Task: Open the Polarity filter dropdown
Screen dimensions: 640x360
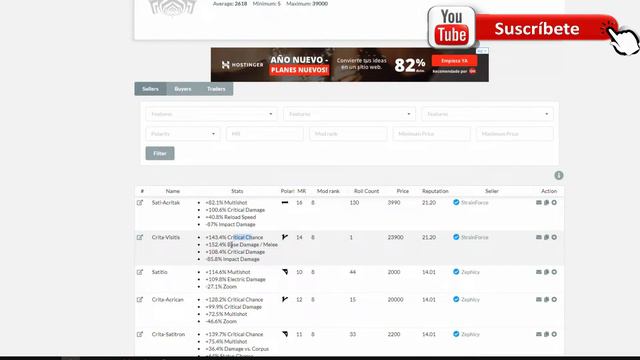Action: pyautogui.click(x=182, y=133)
